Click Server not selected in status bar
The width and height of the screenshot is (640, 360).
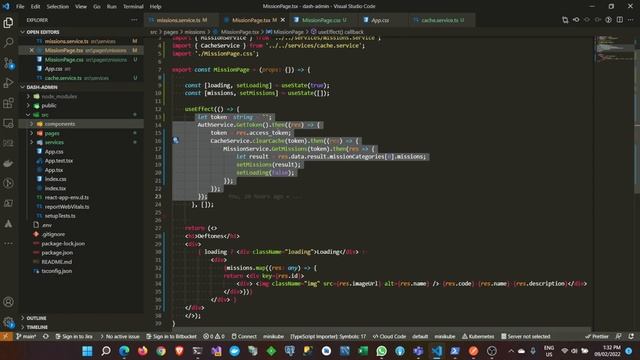[525, 336]
